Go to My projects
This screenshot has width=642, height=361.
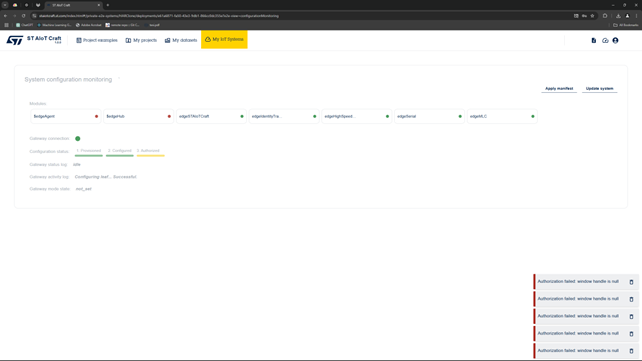point(141,40)
